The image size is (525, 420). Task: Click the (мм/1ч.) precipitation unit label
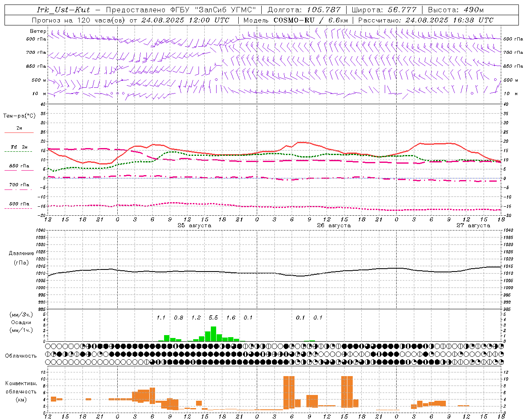coord(21,330)
